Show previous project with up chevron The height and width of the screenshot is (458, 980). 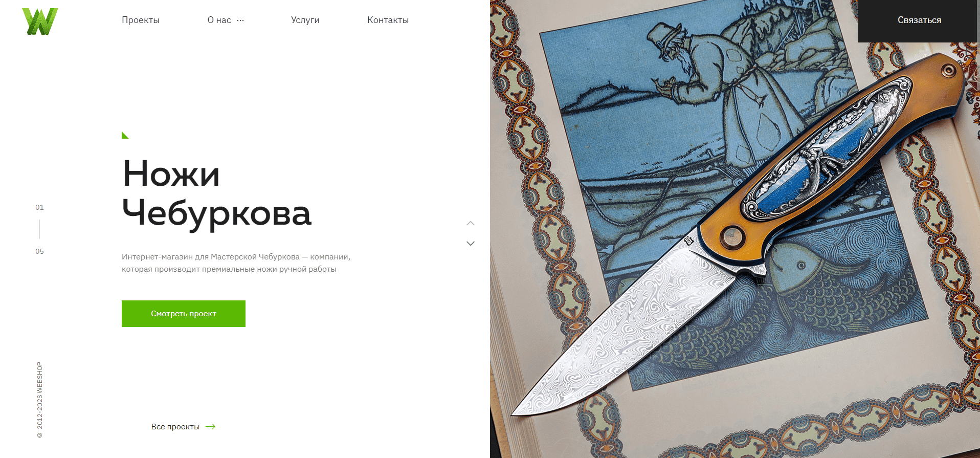471,223
